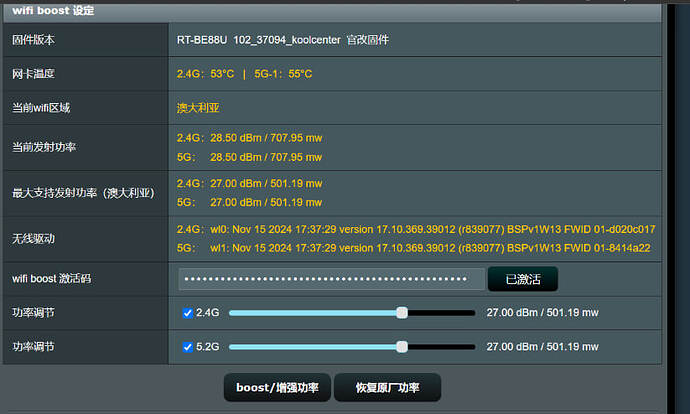The image size is (690, 414).
Task: Click the 当前发射功率 row label
Action: (x=44, y=147)
